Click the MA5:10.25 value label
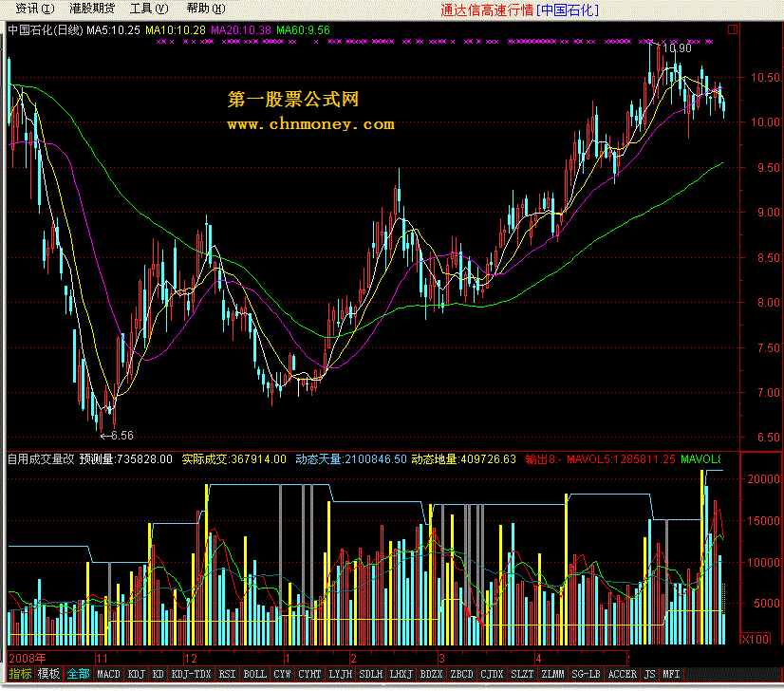Viewport: 784px width, 691px height. pyautogui.click(x=114, y=30)
